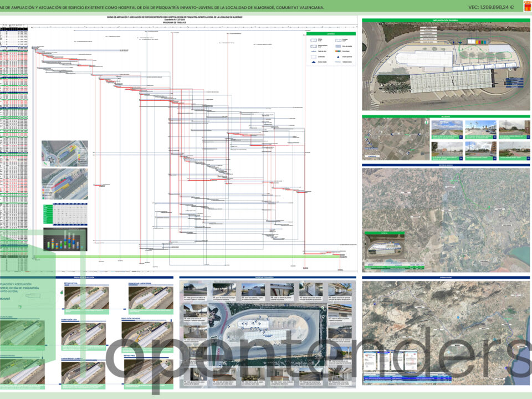This screenshot has width=532, height=399.
Task: Click the lower aerial image with colored zones on Gantt
Action: (x=65, y=184)
